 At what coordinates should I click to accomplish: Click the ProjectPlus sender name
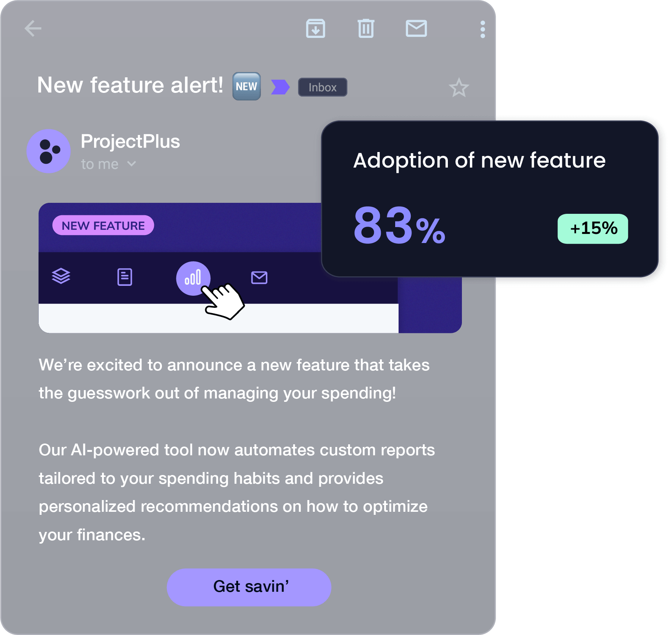pyautogui.click(x=130, y=141)
